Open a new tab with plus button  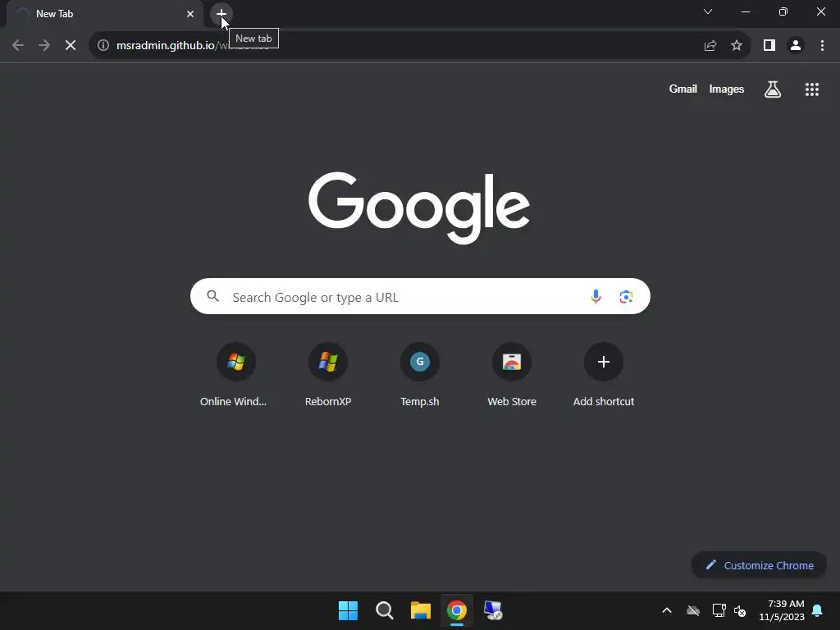[x=221, y=13]
